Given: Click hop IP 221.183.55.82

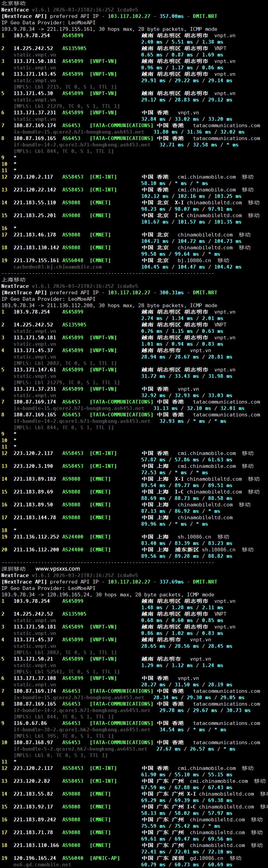Looking at the screenshot, I should click(33, 794).
